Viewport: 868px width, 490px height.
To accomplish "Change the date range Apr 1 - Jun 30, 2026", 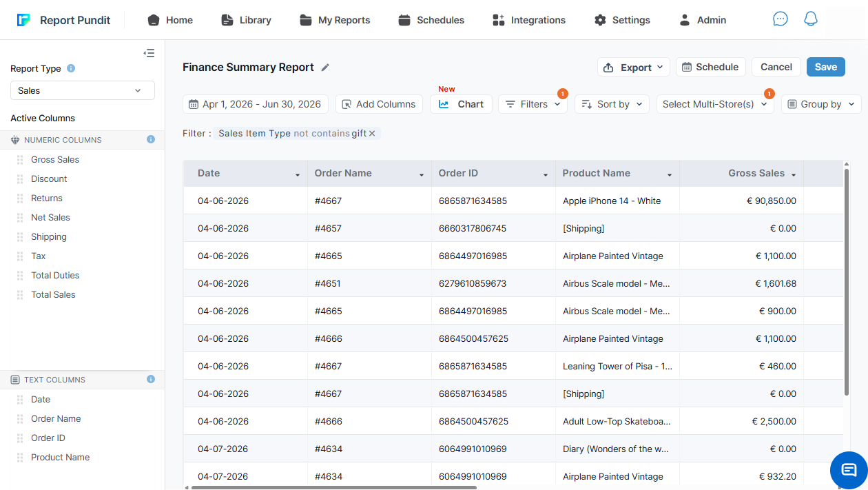I will click(x=256, y=104).
